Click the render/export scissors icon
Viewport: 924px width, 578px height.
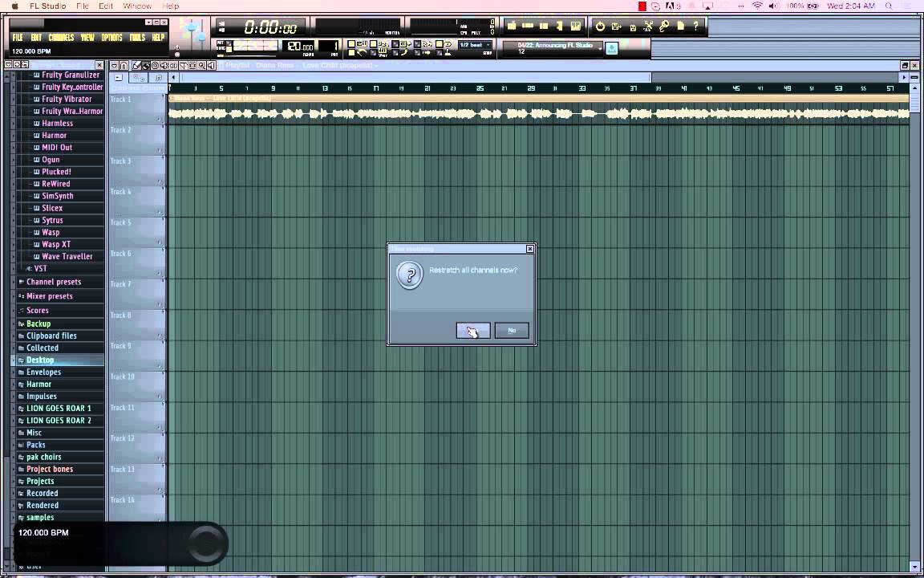648,26
